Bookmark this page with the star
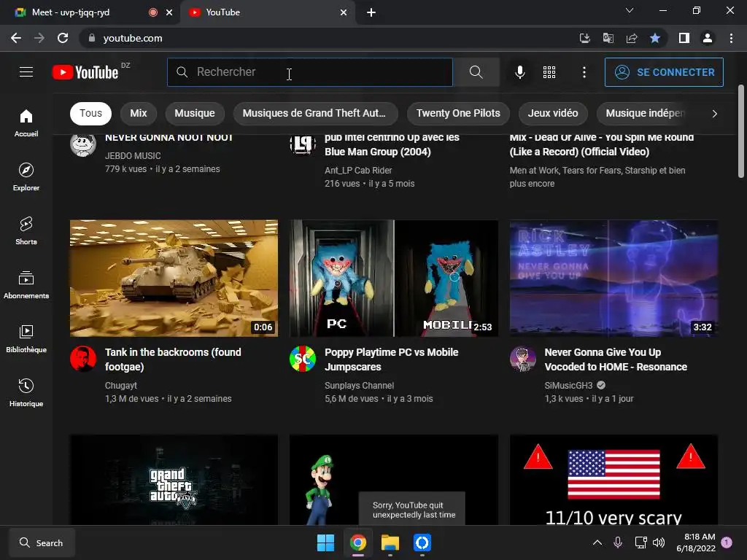747x560 pixels. [x=655, y=38]
